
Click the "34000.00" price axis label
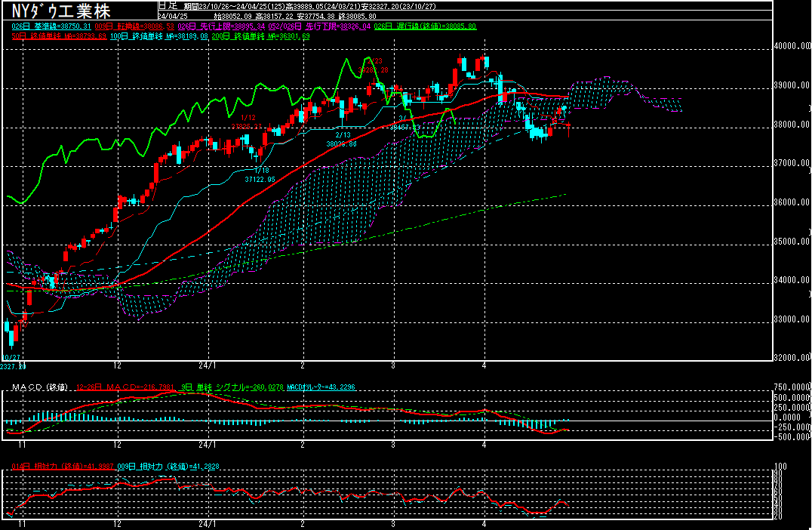click(x=792, y=280)
